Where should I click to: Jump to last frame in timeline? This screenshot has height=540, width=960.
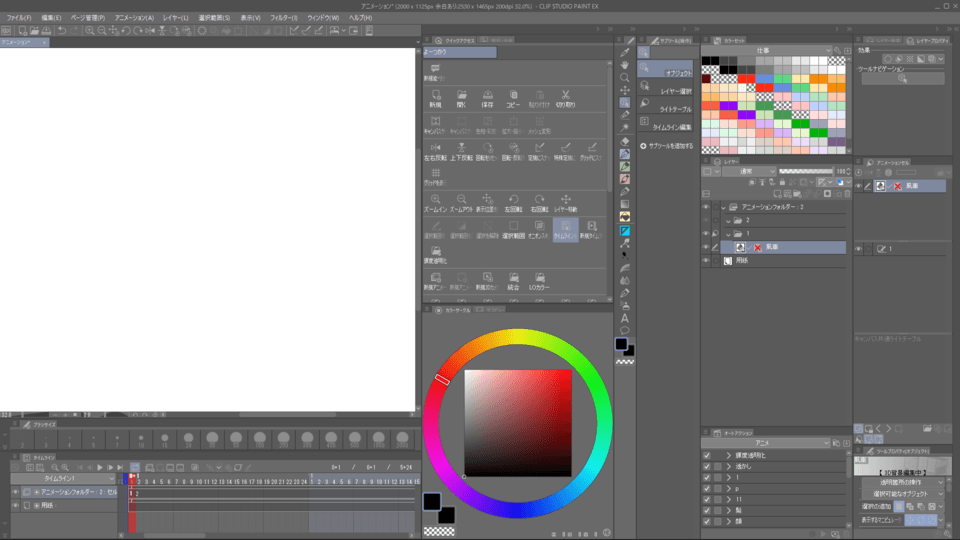pos(121,467)
